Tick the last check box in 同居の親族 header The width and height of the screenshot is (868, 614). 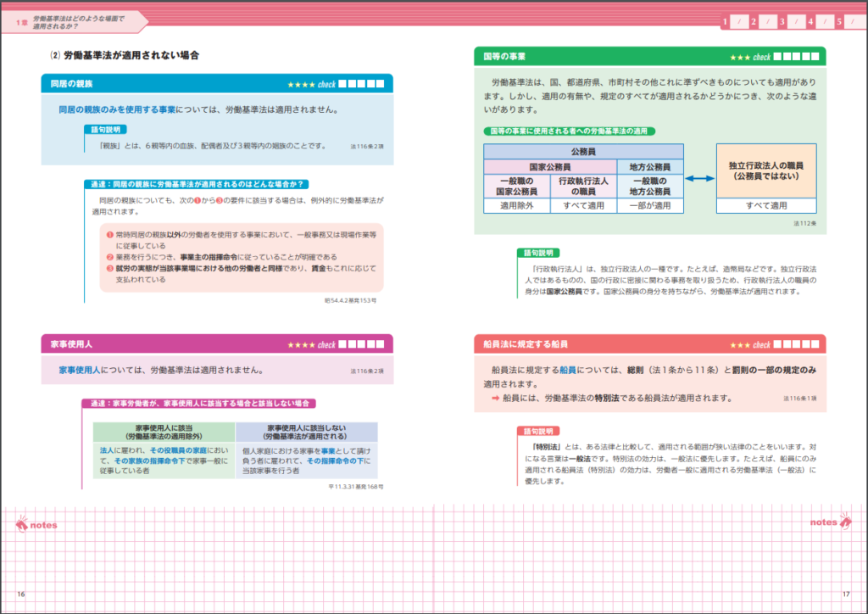point(380,84)
